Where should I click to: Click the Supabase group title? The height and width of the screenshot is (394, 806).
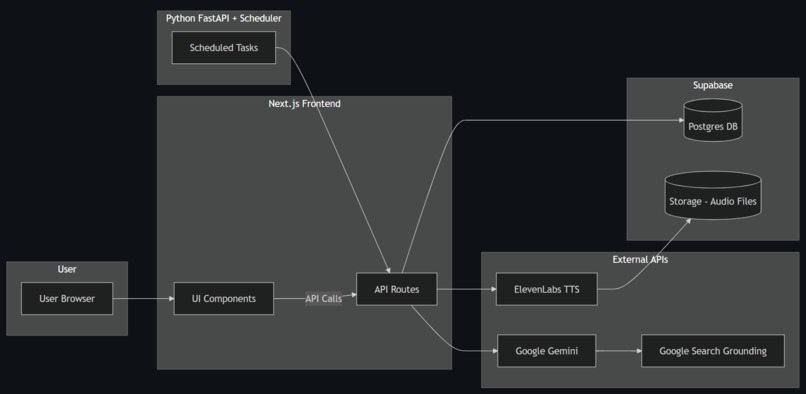(712, 85)
